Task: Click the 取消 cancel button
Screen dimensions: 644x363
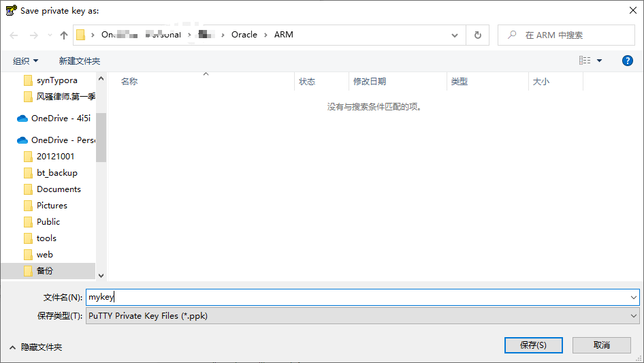Action: tap(602, 345)
